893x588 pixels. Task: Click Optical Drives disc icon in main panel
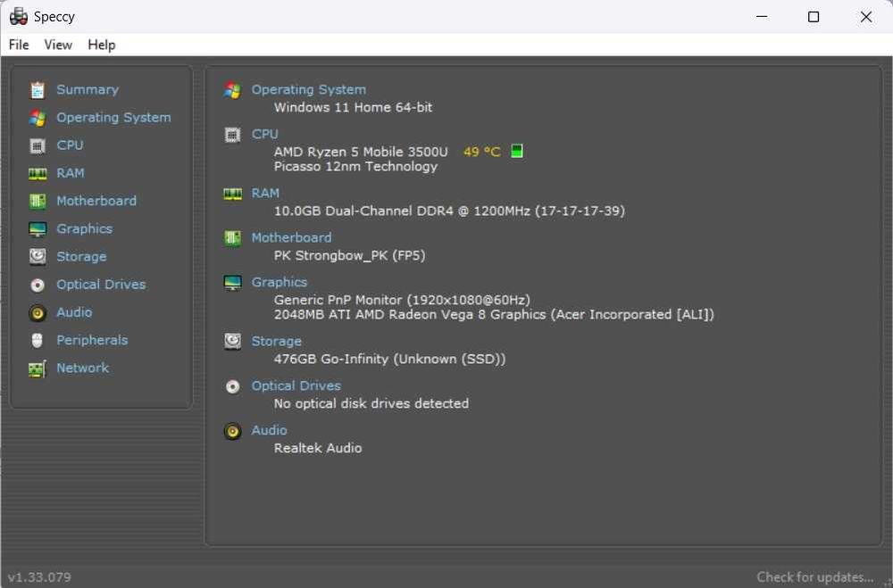(x=232, y=386)
